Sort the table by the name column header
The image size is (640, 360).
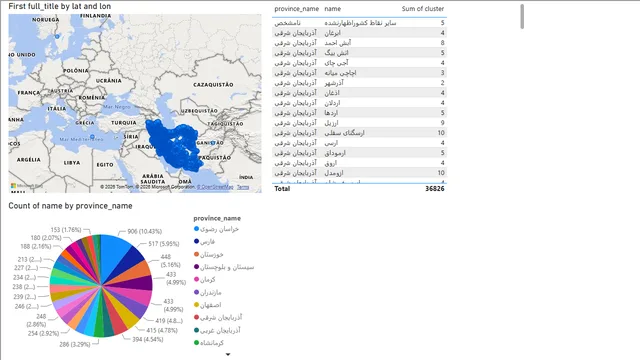332,9
